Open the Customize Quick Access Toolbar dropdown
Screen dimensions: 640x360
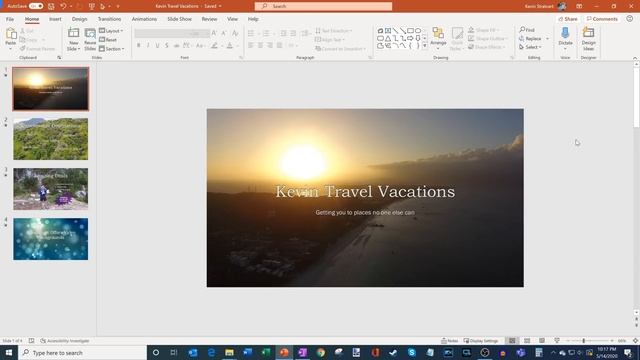pyautogui.click(x=118, y=7)
